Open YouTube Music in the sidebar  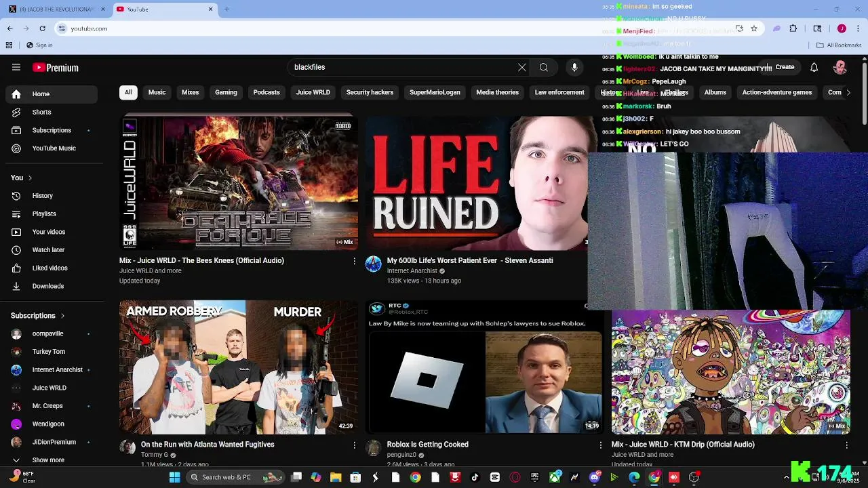[52, 148]
